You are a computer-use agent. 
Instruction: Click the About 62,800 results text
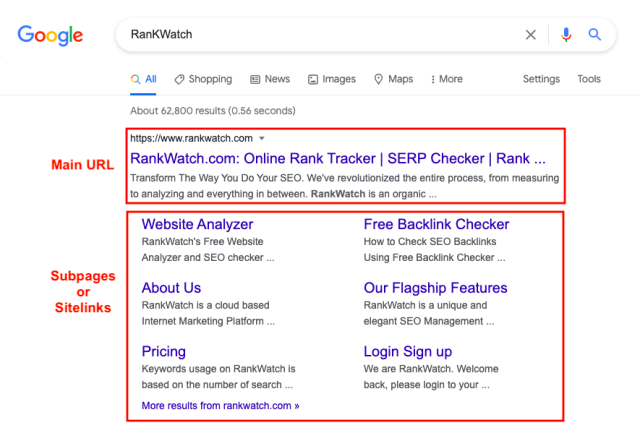click(213, 111)
